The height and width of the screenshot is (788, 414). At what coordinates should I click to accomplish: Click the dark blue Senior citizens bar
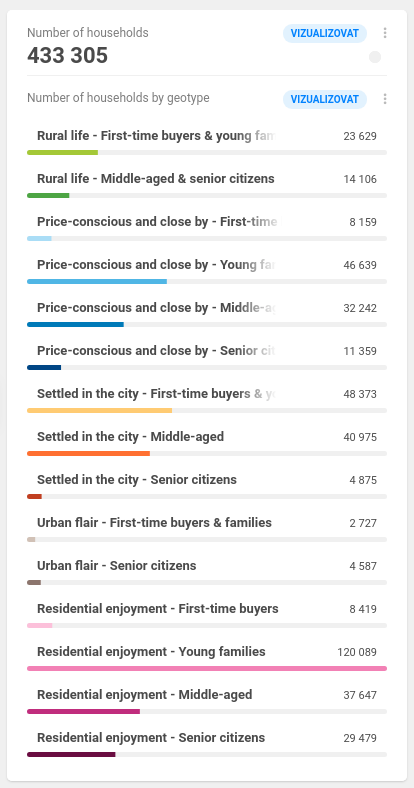(x=44, y=367)
